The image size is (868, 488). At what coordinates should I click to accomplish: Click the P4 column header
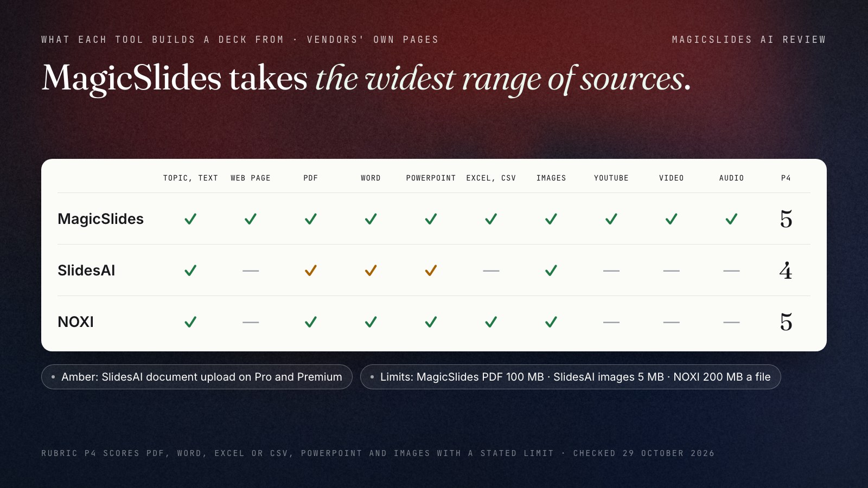click(x=786, y=178)
